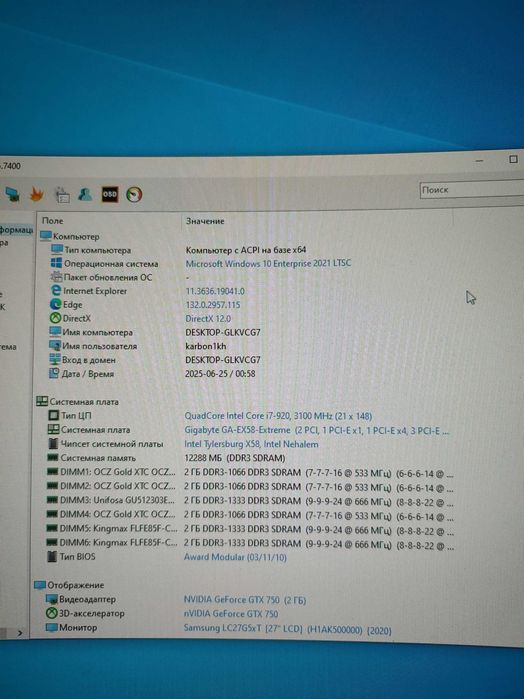Click the Имя пользователя row icon

pos(55,346)
